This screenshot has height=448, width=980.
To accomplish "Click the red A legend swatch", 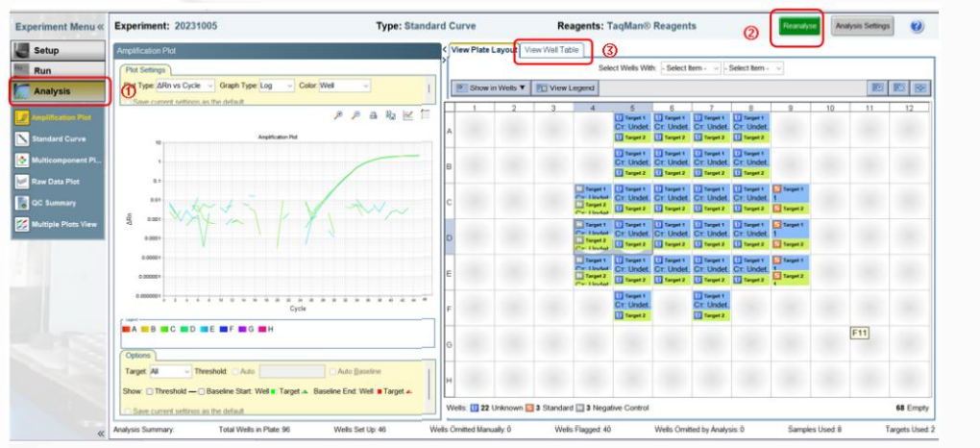I will point(125,329).
